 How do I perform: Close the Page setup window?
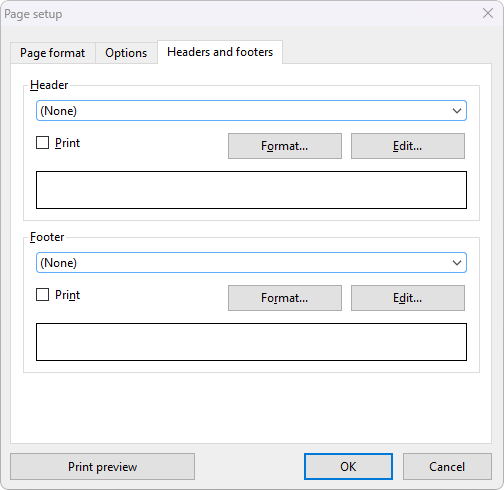tap(488, 13)
